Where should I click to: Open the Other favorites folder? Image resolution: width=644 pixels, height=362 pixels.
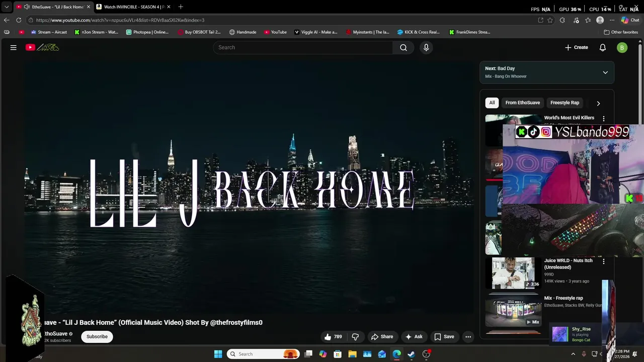[x=621, y=32]
